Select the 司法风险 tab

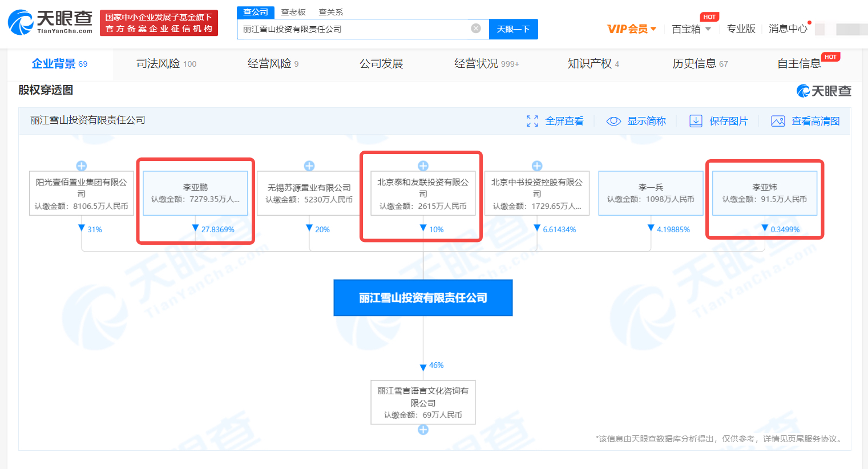(166, 64)
